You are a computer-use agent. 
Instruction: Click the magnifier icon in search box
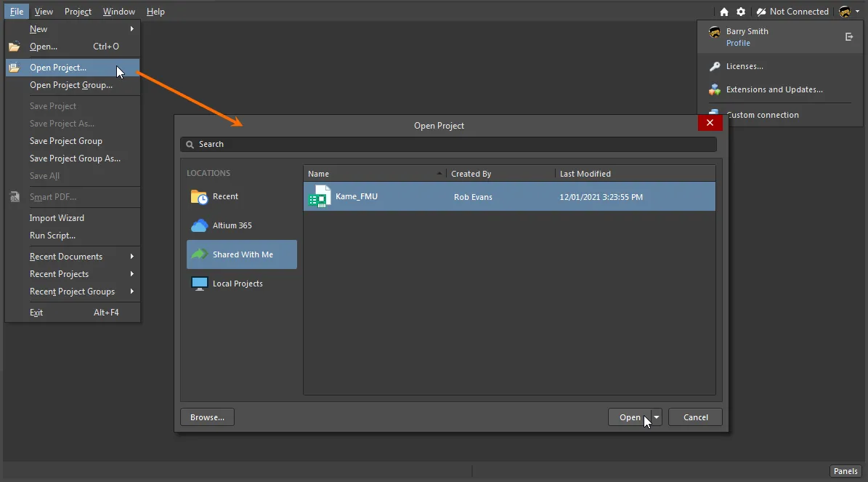(190, 144)
